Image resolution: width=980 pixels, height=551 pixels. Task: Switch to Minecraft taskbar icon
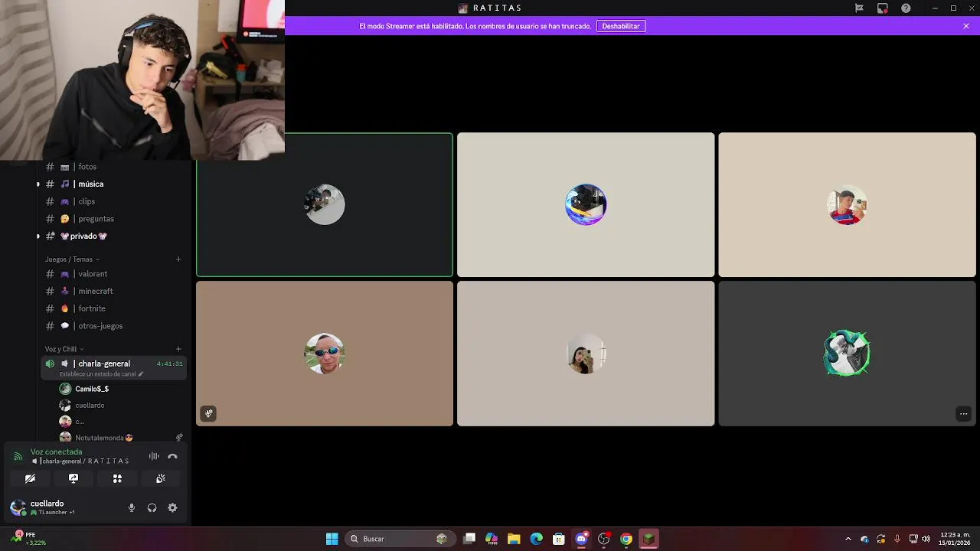click(x=648, y=539)
